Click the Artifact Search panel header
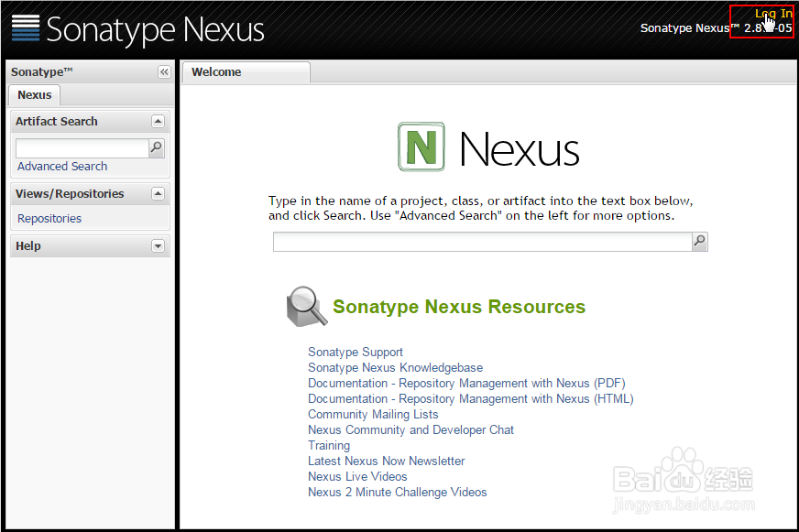Image resolution: width=799 pixels, height=532 pixels. 90,122
